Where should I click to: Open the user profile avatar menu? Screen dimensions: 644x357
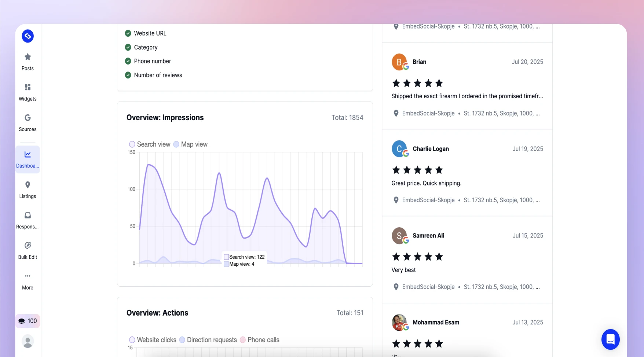click(x=28, y=341)
